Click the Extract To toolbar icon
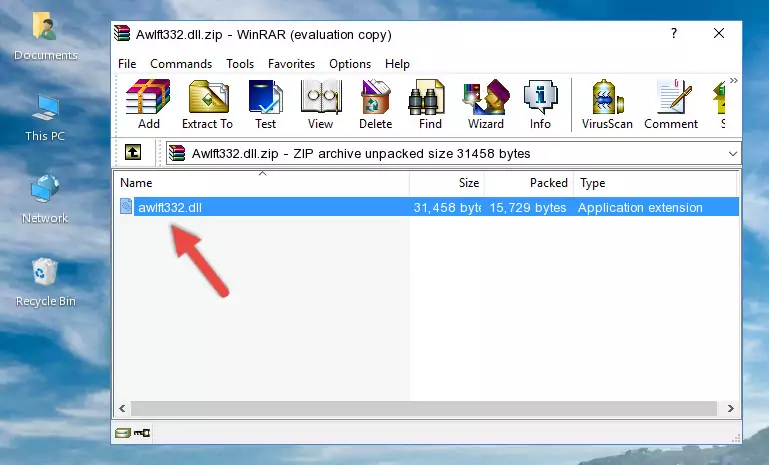The height and width of the screenshot is (465, 769). pos(207,104)
